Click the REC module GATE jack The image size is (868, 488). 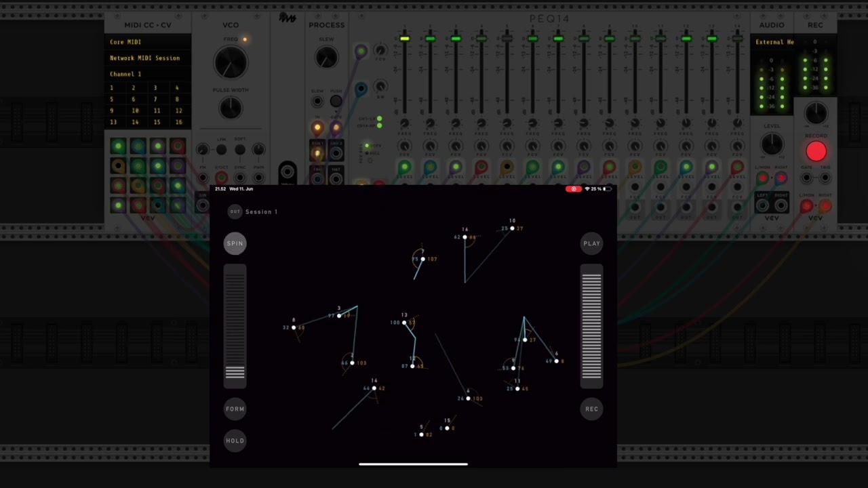coord(806,178)
